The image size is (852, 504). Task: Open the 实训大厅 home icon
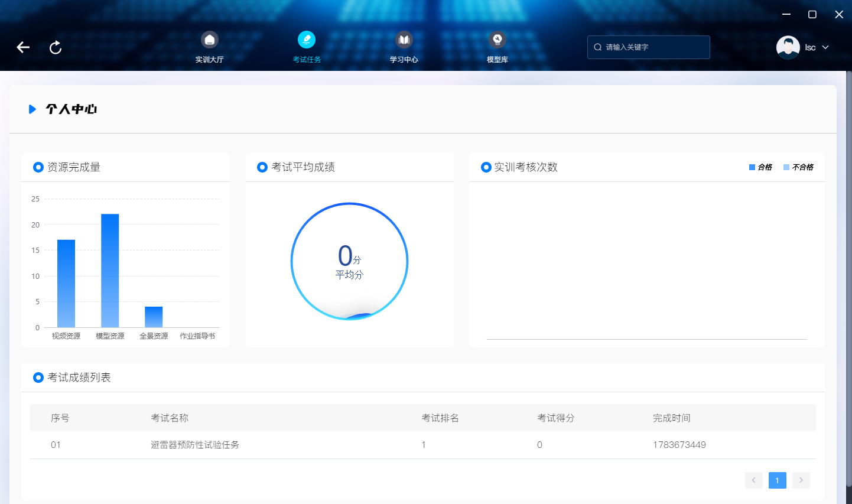(x=210, y=40)
